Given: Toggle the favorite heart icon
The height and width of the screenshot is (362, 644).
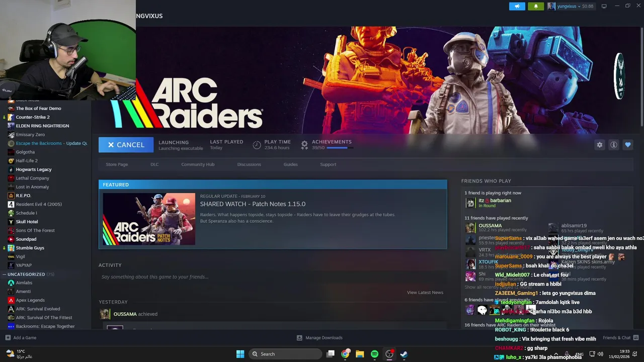Looking at the screenshot, I should pyautogui.click(x=627, y=145).
